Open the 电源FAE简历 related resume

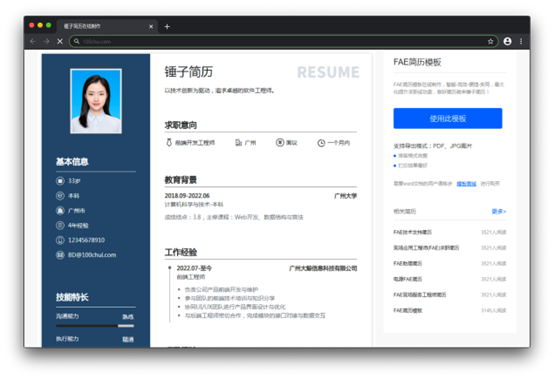(x=407, y=279)
